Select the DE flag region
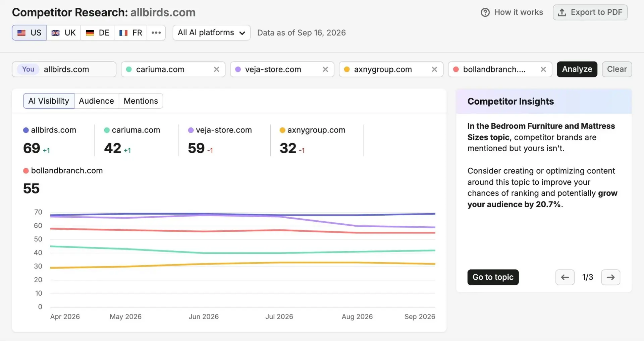The image size is (644, 341). (x=97, y=33)
